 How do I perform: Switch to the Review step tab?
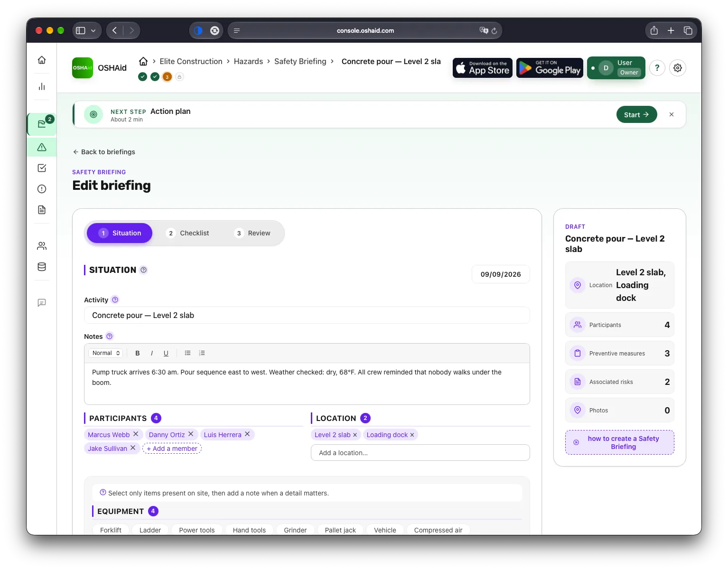253,233
